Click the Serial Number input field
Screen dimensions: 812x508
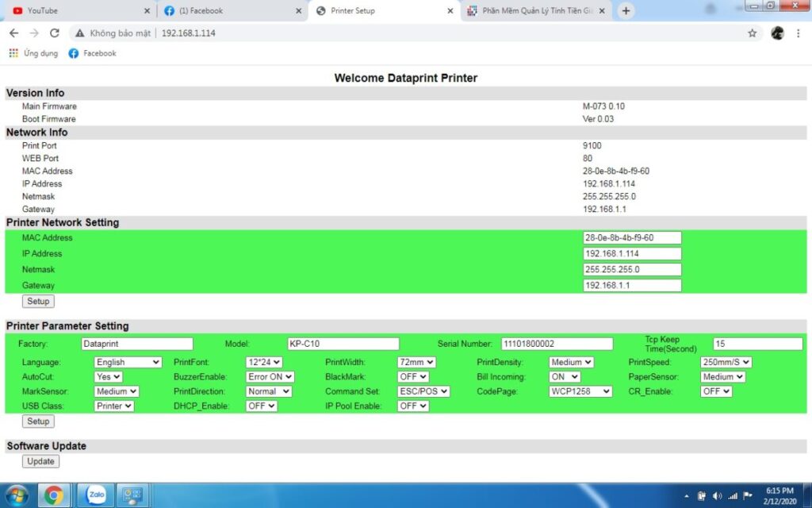tap(557, 344)
